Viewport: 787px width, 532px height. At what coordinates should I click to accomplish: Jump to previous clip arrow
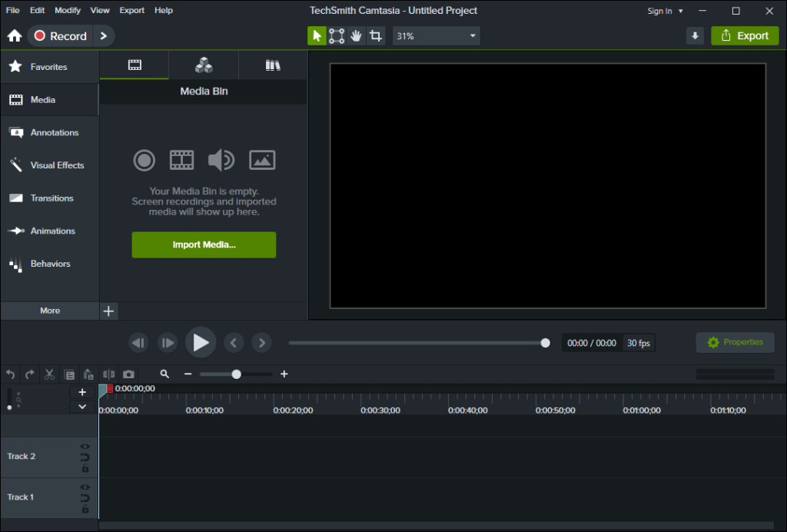point(234,343)
